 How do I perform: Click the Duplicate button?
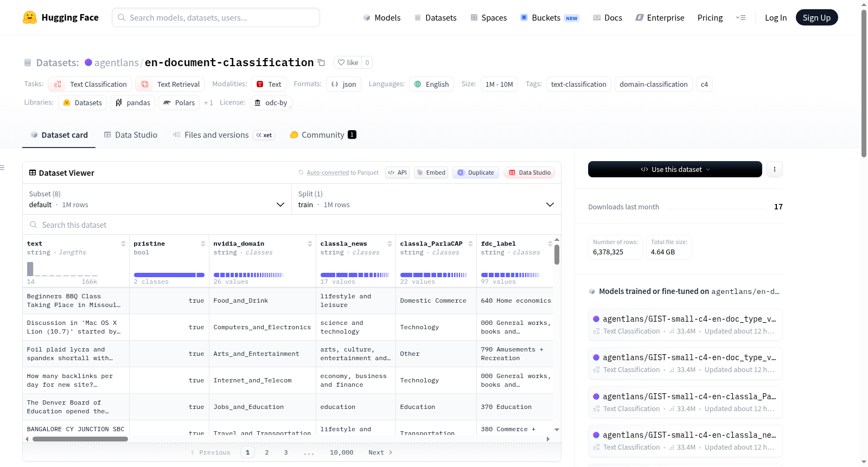click(476, 172)
